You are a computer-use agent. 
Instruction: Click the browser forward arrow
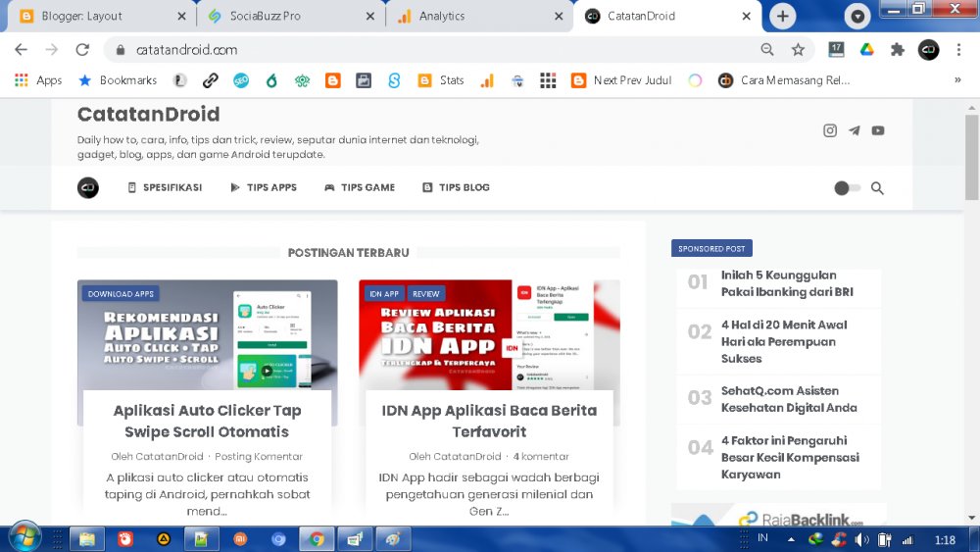(x=52, y=49)
